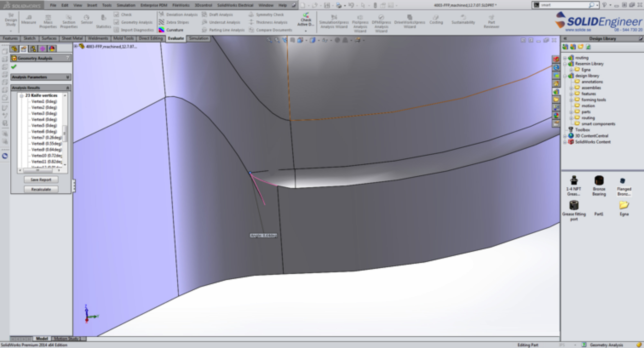Viewport: 644px width, 348px height.
Task: Open the Simulation menu
Action: click(126, 5)
